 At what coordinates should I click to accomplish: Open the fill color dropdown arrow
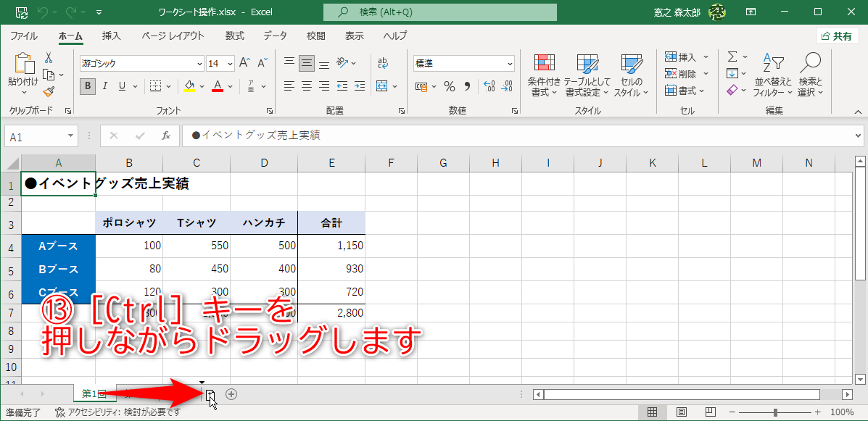[200, 86]
